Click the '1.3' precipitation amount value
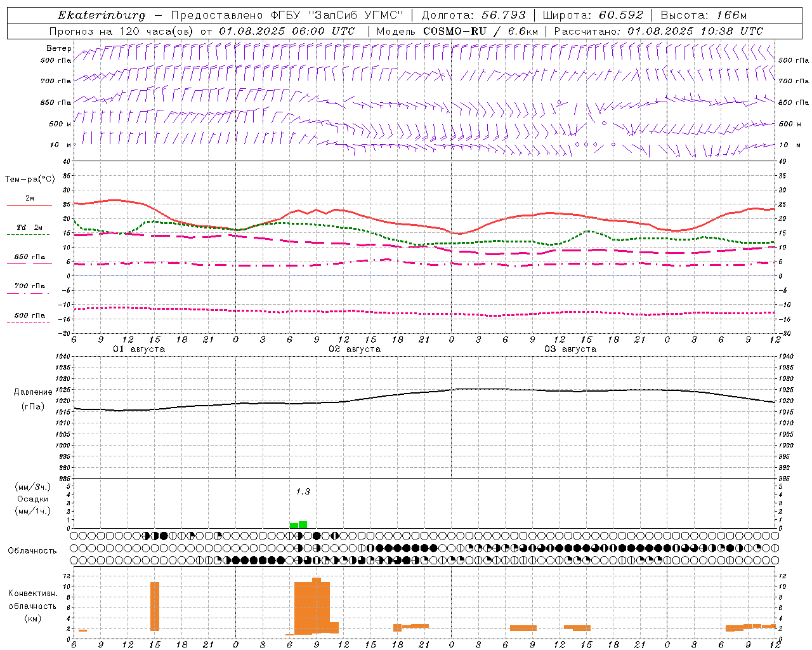This screenshot has width=812, height=650. [303, 492]
